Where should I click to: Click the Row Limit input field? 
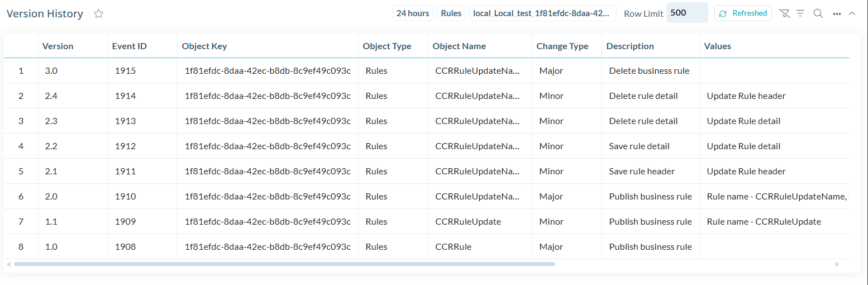click(686, 13)
